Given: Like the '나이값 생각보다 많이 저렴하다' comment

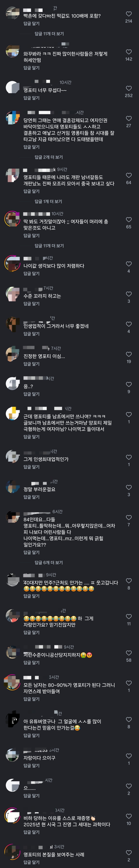Looking at the screenshot, I should (129, 264).
